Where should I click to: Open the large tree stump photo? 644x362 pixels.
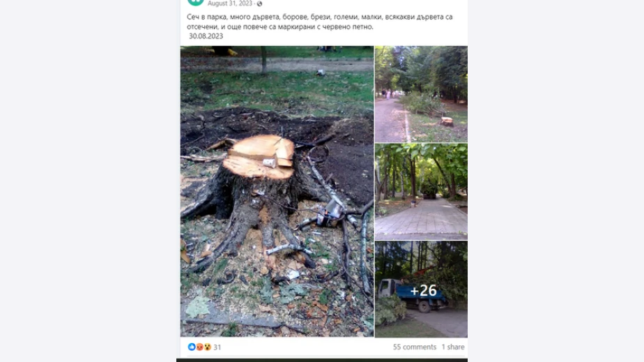click(x=277, y=192)
